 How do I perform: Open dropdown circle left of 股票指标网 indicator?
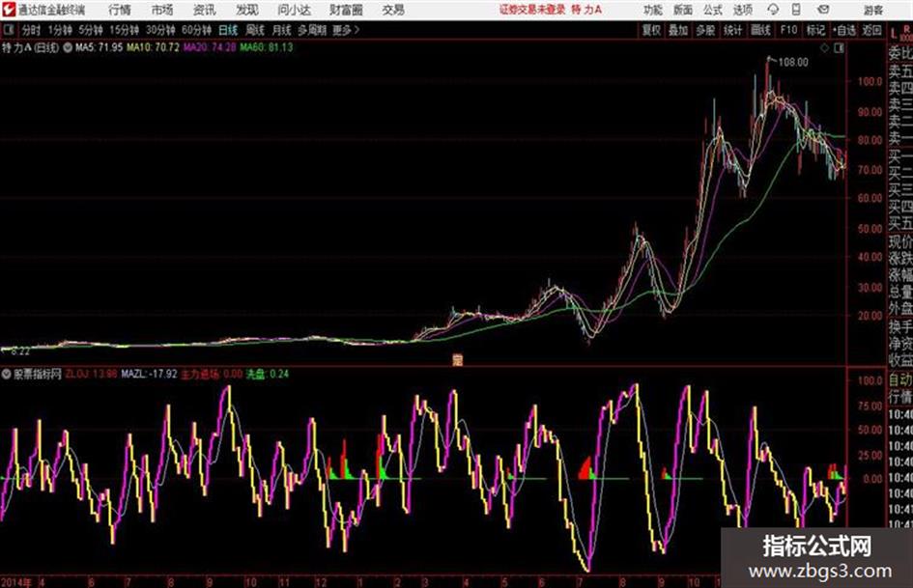point(7,375)
